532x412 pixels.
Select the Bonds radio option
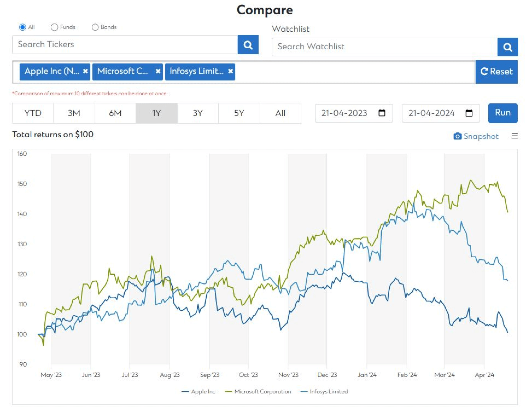pos(95,27)
